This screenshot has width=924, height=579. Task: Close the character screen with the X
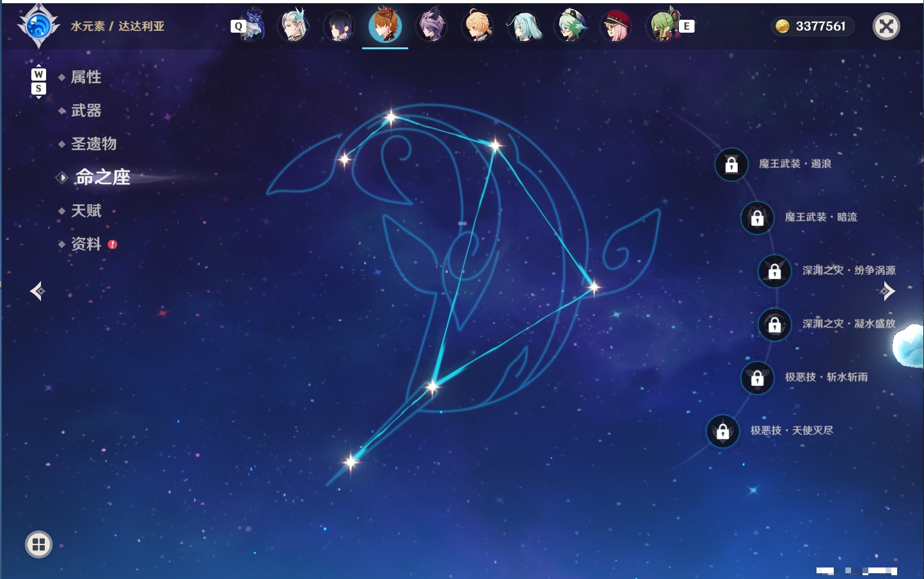point(886,26)
